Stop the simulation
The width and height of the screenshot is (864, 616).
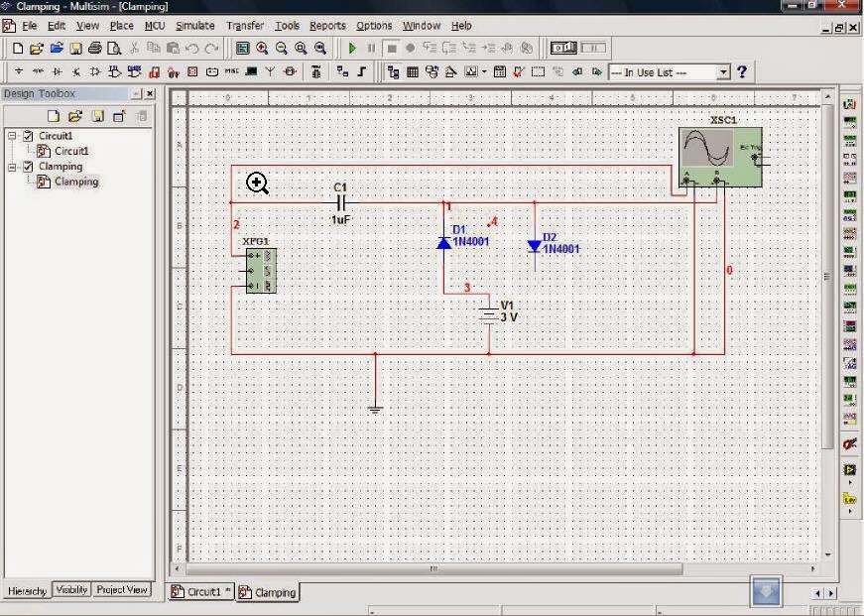pyautogui.click(x=391, y=49)
